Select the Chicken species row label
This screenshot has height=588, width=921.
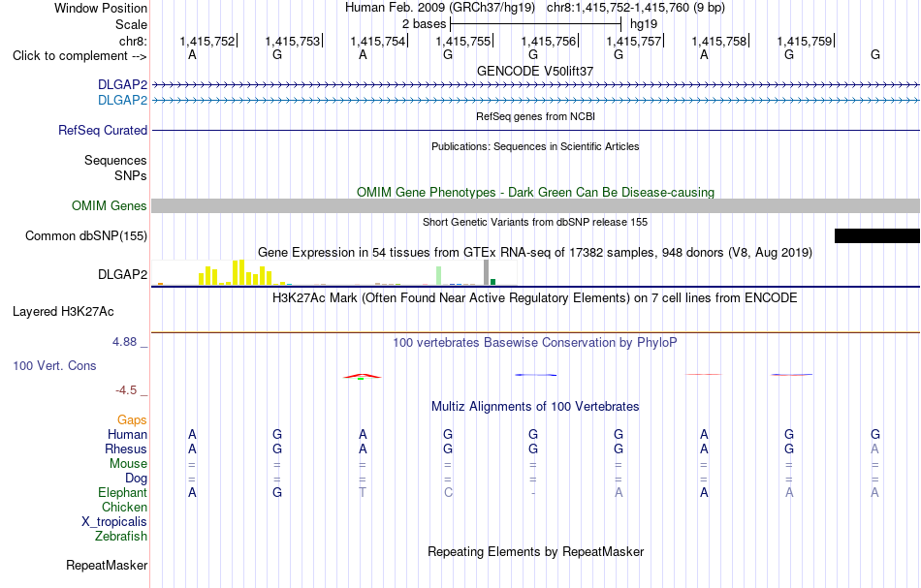pyautogui.click(x=124, y=508)
